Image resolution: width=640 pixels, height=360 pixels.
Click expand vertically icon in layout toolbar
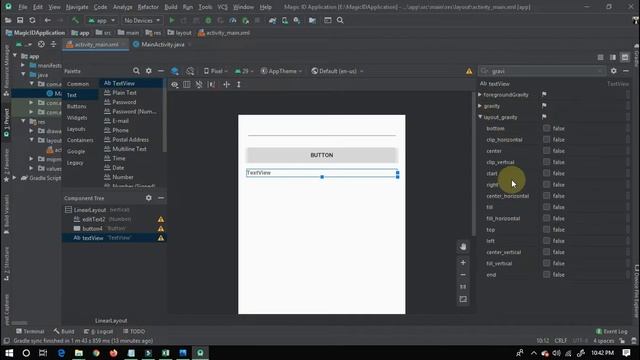239,84
